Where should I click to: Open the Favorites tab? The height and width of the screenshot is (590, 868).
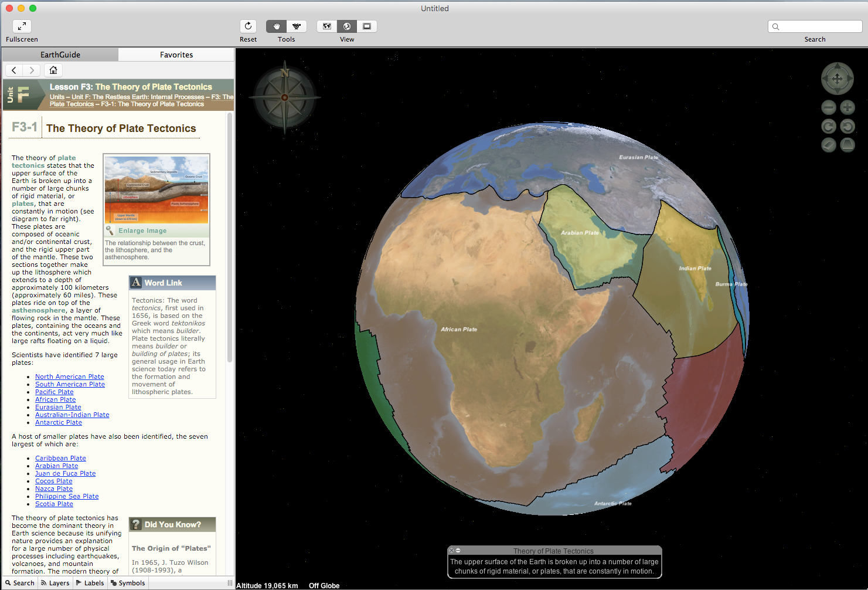tap(176, 55)
